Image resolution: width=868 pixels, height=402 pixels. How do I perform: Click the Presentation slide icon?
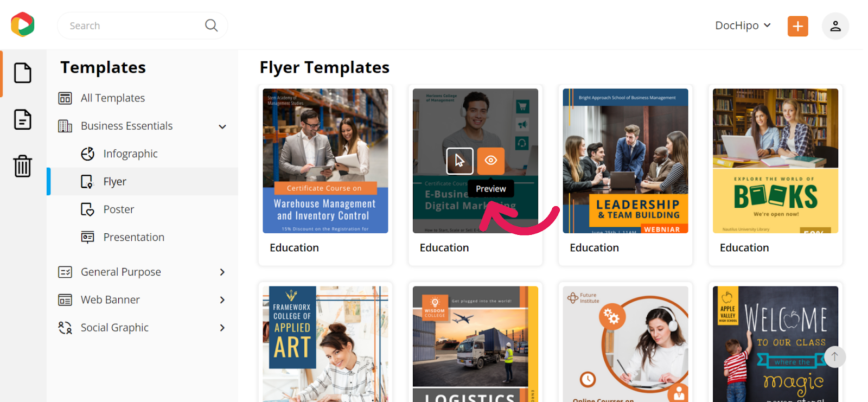click(87, 237)
